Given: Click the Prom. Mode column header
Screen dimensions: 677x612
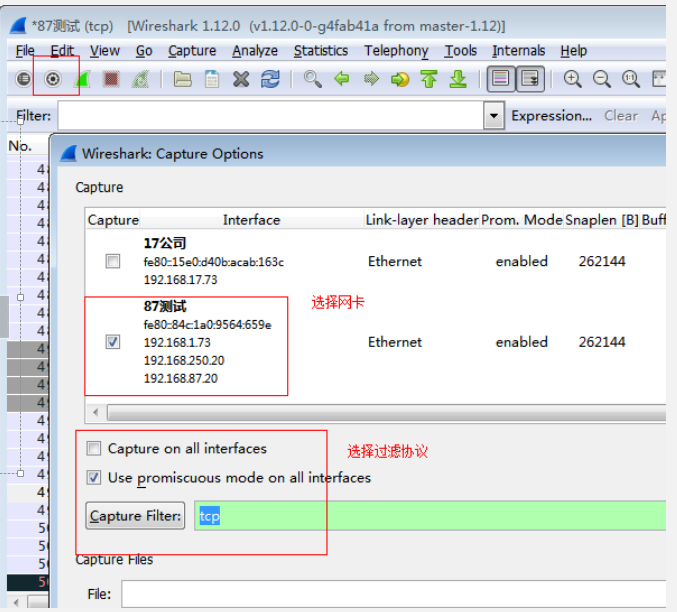Looking at the screenshot, I should [522, 220].
